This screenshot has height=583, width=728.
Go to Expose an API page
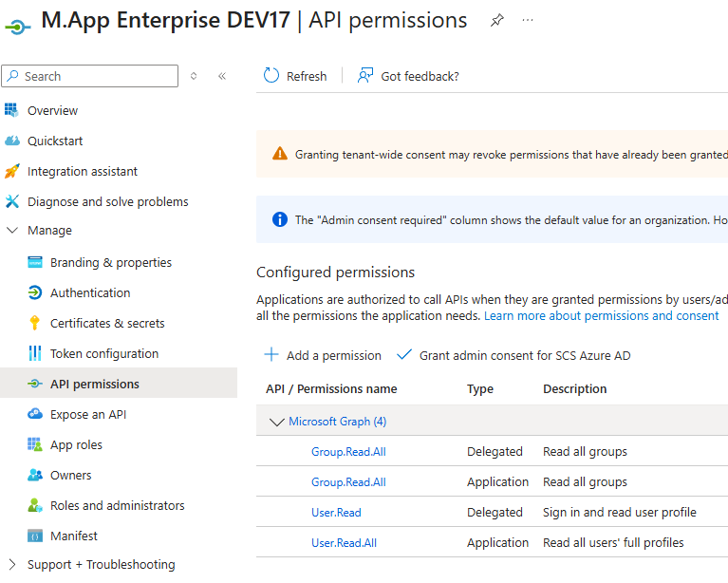click(x=87, y=414)
